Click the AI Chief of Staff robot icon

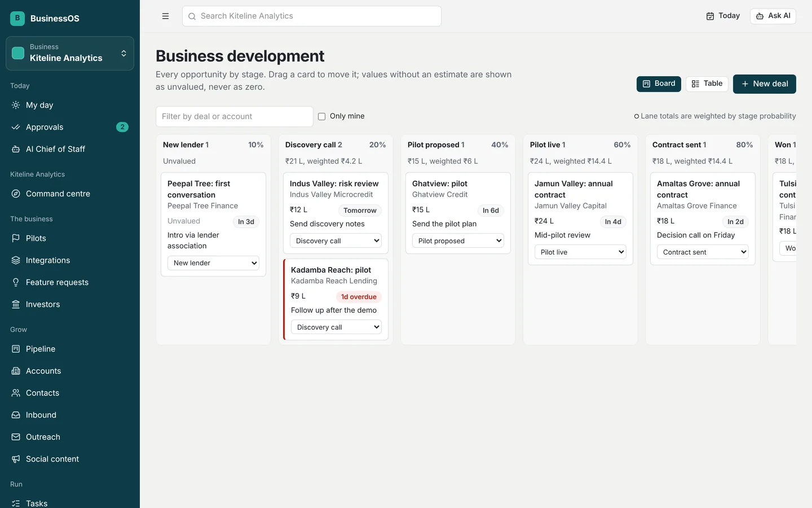click(16, 149)
